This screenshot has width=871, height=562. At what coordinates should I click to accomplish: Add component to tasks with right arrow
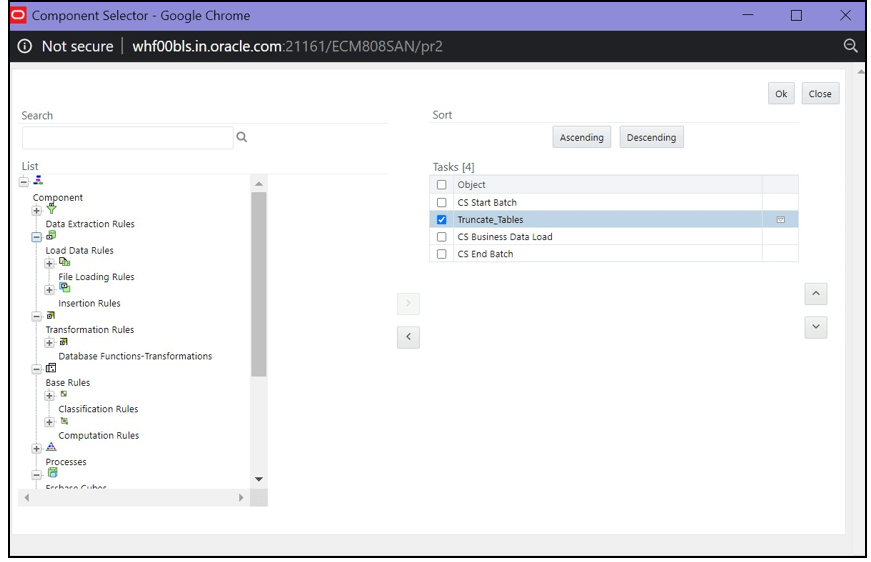(x=408, y=303)
